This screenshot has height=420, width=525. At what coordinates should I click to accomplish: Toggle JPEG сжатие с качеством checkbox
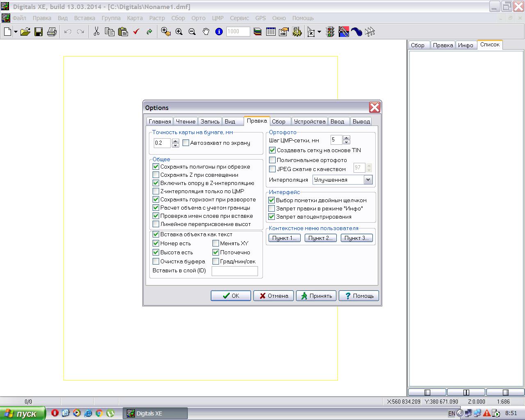tap(272, 169)
